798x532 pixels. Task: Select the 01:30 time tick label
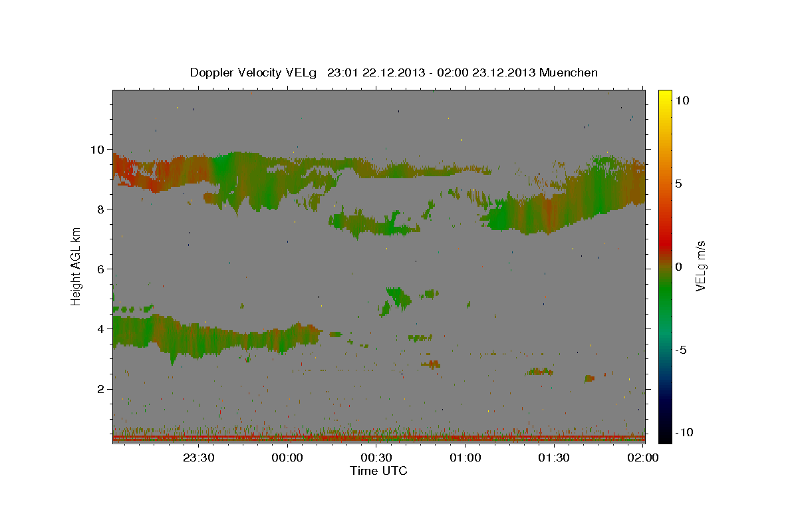pyautogui.click(x=554, y=458)
